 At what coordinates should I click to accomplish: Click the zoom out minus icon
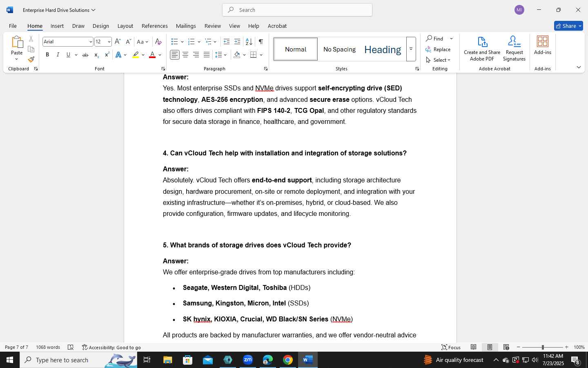click(519, 347)
